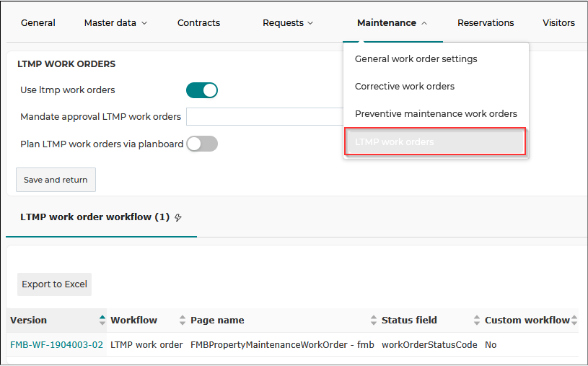Click 'LTMP work order' workflow cell
This screenshot has height=366, width=588.
point(146,344)
